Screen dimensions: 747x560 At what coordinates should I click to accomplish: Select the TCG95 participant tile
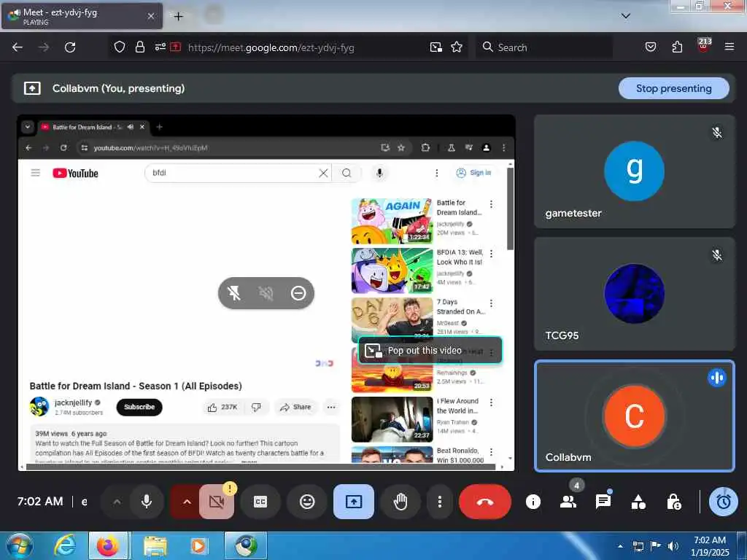(x=634, y=294)
